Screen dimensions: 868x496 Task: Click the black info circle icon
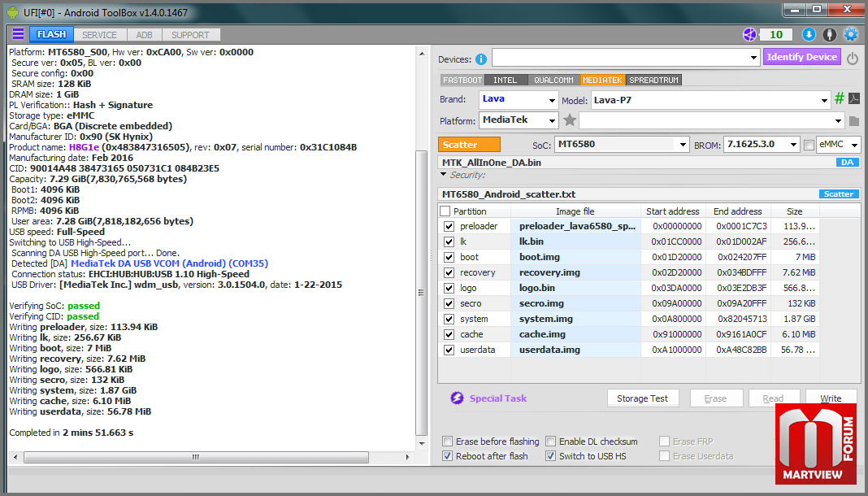tap(829, 35)
